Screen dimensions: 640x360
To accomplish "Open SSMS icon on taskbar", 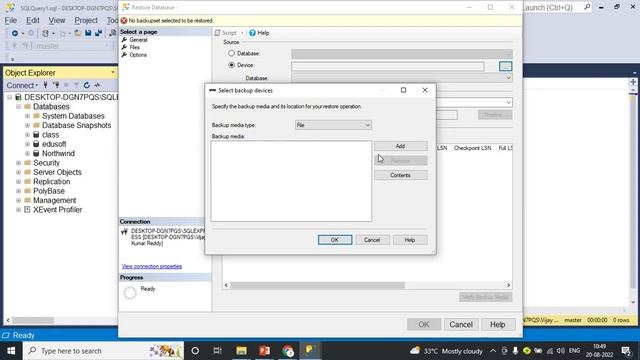I will [310, 351].
